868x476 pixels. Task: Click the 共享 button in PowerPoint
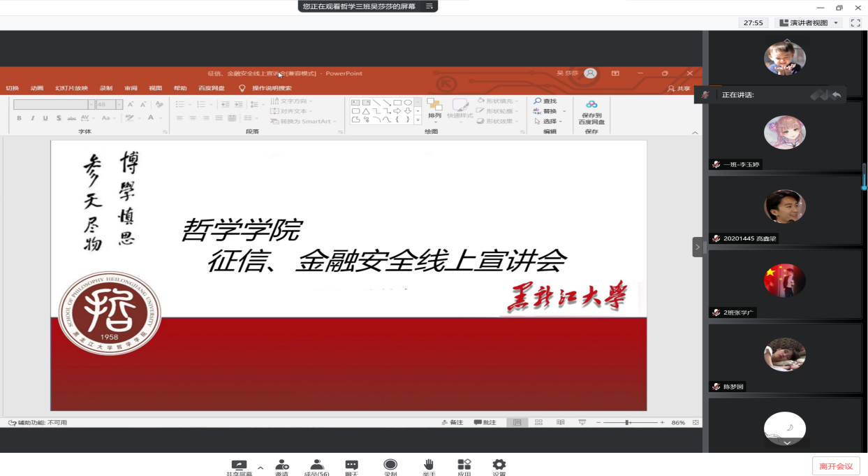coord(679,89)
